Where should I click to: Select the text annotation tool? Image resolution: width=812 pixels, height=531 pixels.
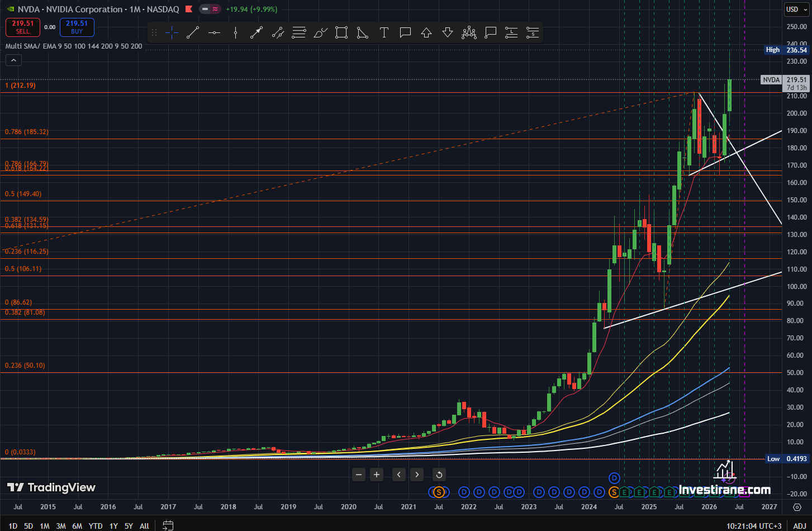tap(384, 33)
